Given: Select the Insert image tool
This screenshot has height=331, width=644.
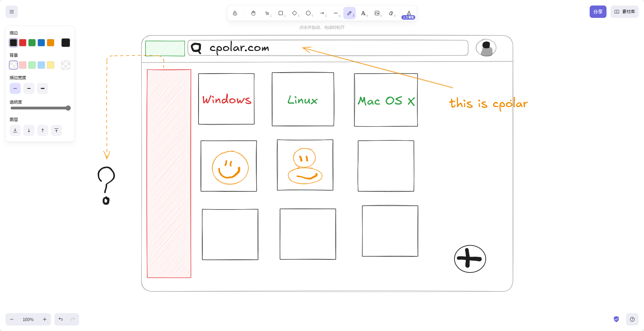Looking at the screenshot, I should coord(377,13).
